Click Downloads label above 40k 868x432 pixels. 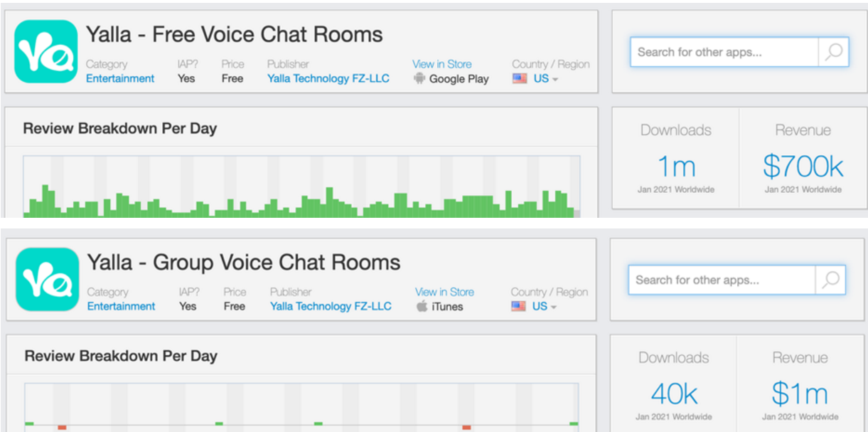point(673,358)
